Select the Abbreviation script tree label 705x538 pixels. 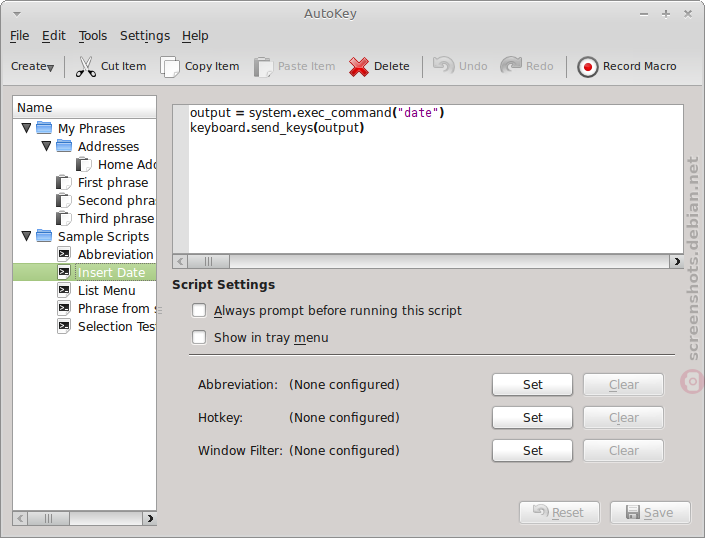point(116,254)
